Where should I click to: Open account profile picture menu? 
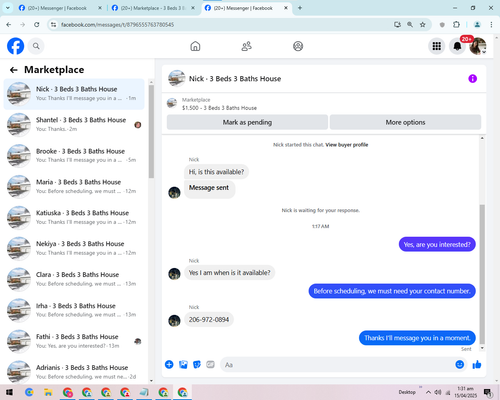[478, 46]
